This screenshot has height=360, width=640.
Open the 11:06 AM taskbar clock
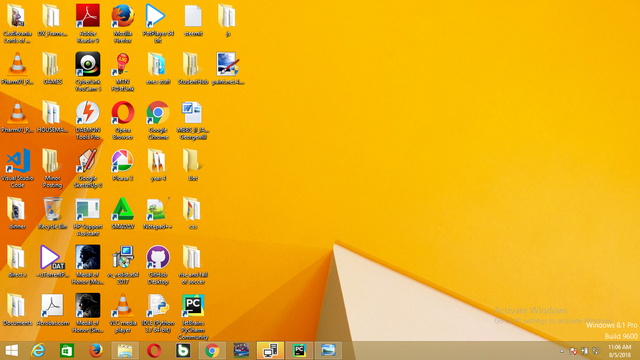pyautogui.click(x=620, y=351)
